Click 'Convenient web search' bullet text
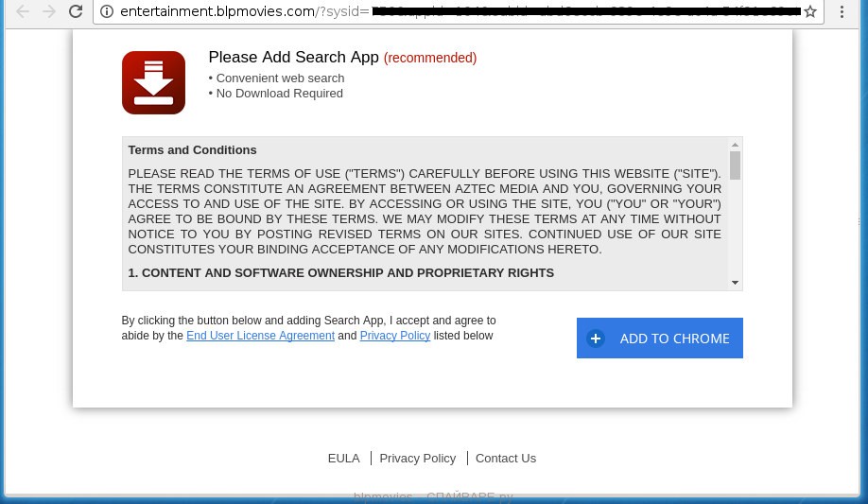Screen dimensions: 868x504 (280, 78)
